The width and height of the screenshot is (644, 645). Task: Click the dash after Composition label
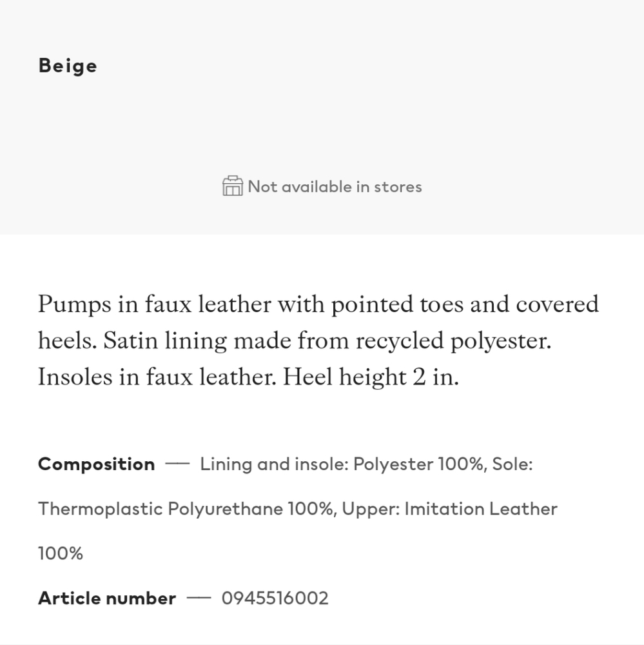(177, 464)
